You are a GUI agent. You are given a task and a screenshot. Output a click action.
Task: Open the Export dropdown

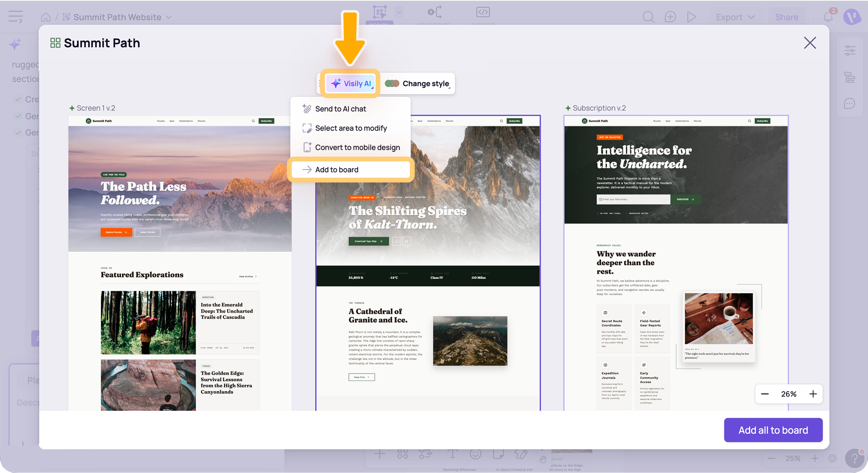pyautogui.click(x=735, y=17)
